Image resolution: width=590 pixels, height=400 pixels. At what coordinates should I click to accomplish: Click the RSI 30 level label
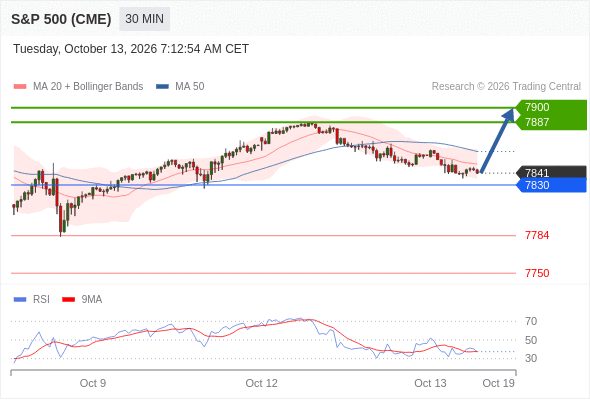tap(531, 358)
